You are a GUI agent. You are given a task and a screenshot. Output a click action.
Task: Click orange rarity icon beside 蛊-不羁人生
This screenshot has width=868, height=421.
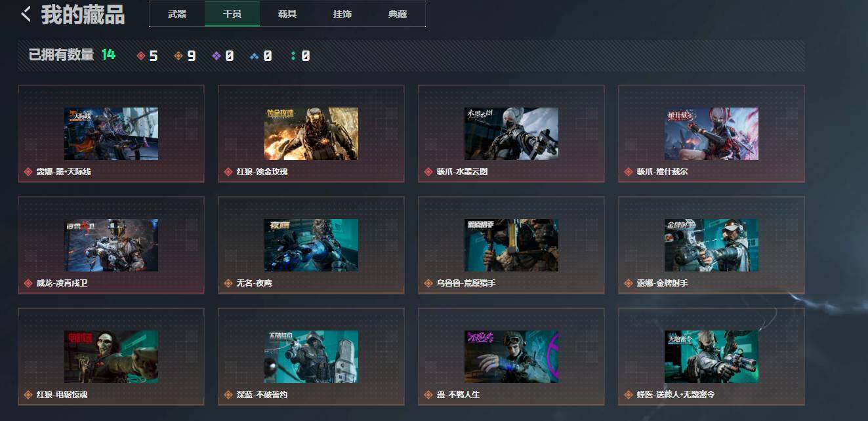tap(428, 395)
